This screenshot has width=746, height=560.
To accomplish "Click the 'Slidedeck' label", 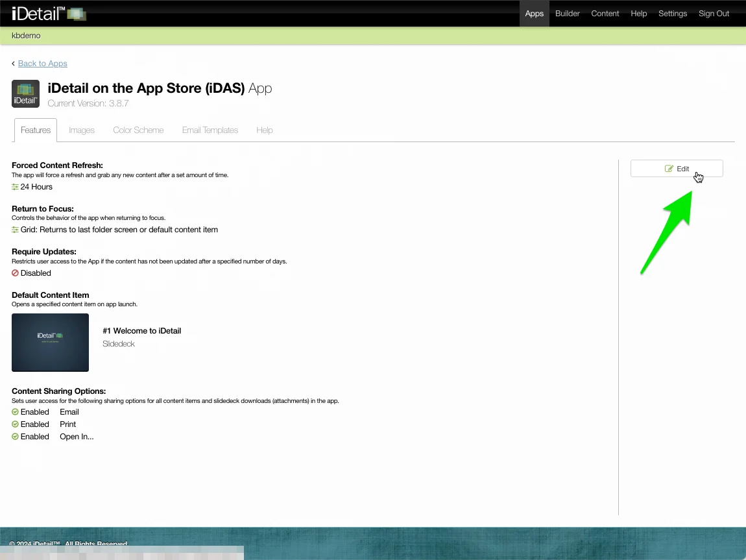I will click(119, 343).
